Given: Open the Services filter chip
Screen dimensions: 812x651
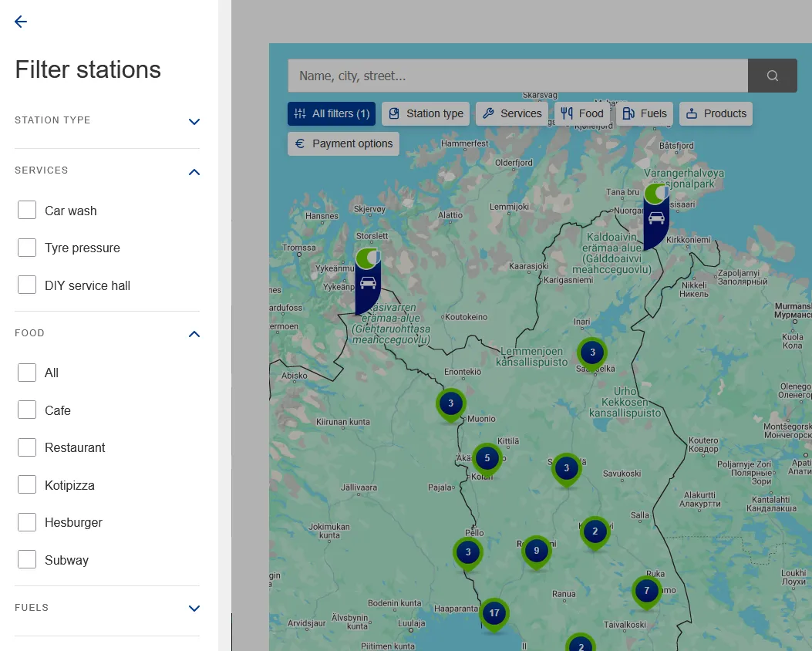Looking at the screenshot, I should [511, 113].
